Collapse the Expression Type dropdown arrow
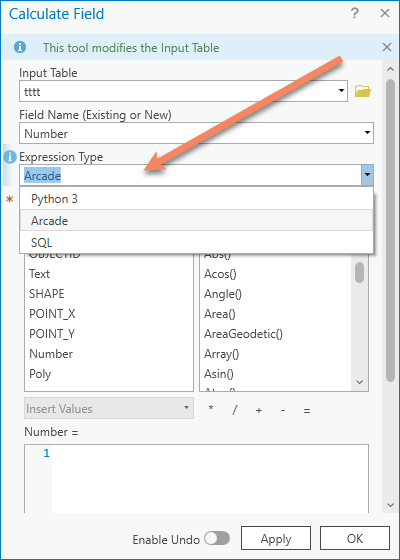The image size is (400, 560). 367,175
